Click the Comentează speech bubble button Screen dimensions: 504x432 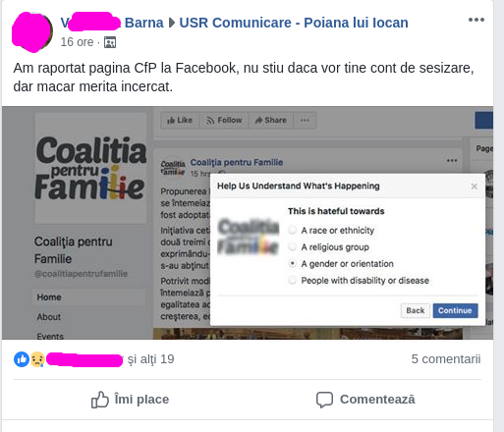[x=365, y=400]
